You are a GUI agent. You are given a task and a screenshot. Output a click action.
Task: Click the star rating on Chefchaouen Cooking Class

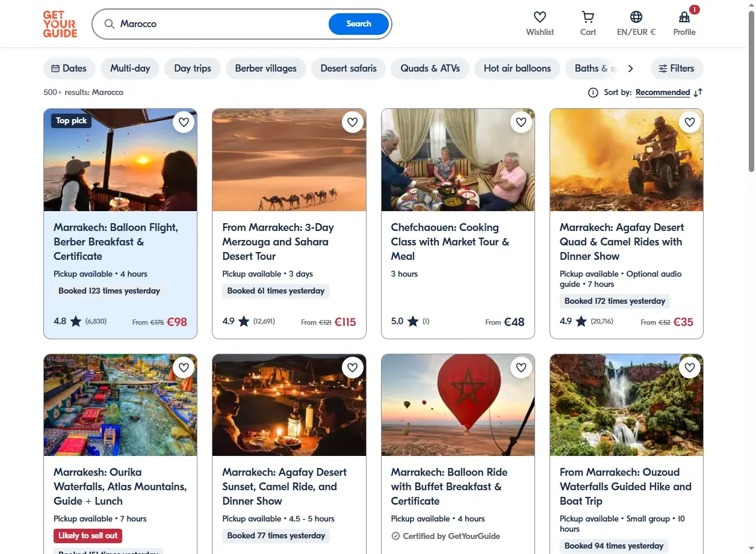pos(413,321)
